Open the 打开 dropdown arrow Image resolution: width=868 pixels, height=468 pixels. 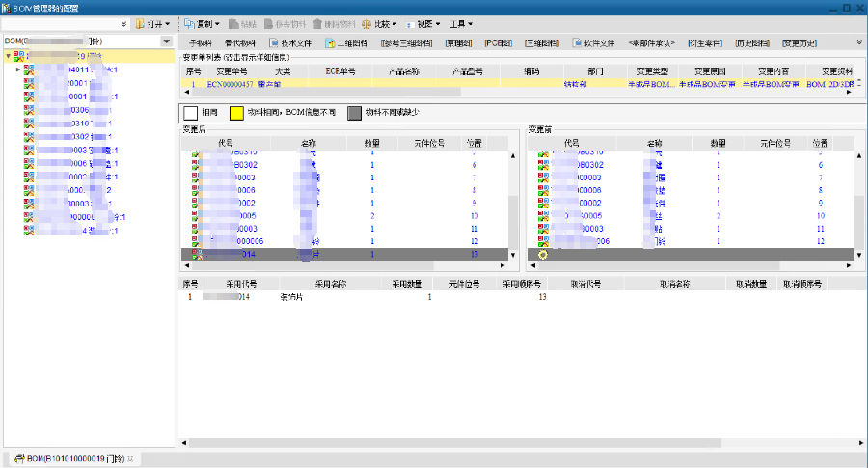click(x=167, y=24)
